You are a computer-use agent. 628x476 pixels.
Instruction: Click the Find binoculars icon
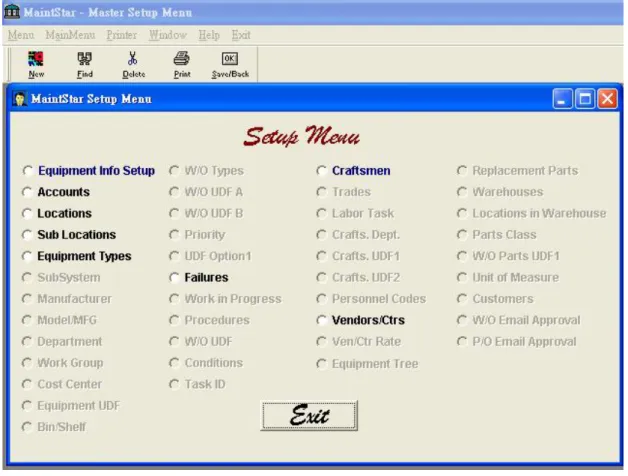tap(85, 59)
